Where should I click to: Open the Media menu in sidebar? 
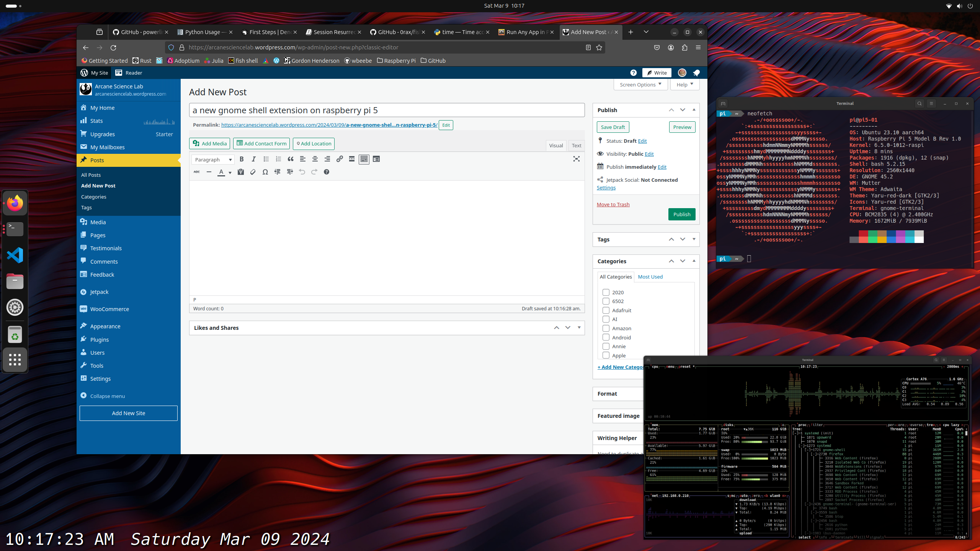[129, 222]
